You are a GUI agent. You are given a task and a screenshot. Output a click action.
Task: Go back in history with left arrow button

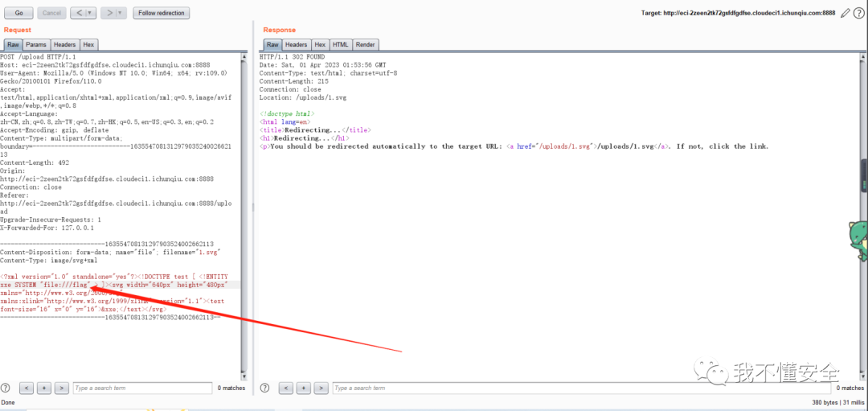(79, 13)
